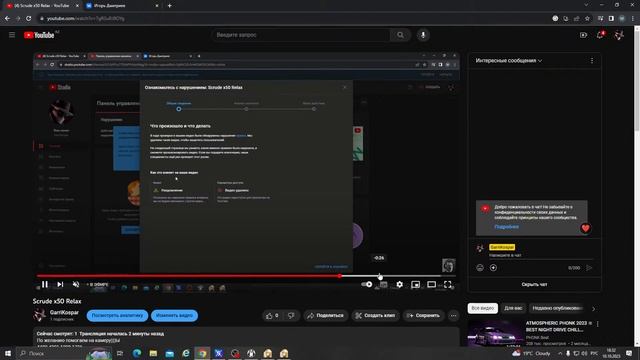
Task: Open options for ATMOSPHERIC PHONK video
Action: [598, 324]
